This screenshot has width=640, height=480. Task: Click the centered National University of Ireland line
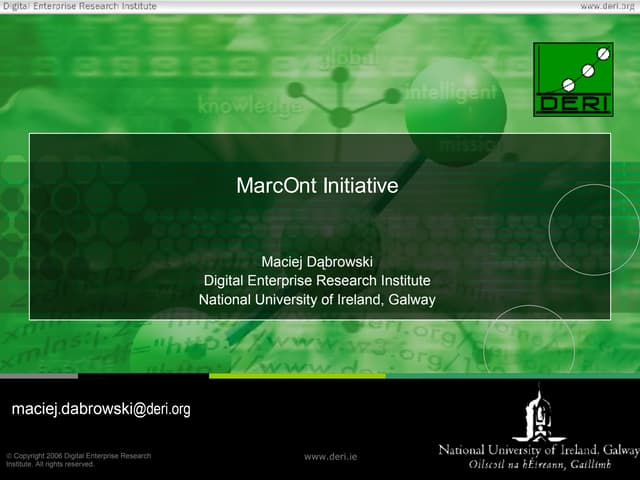(317, 299)
